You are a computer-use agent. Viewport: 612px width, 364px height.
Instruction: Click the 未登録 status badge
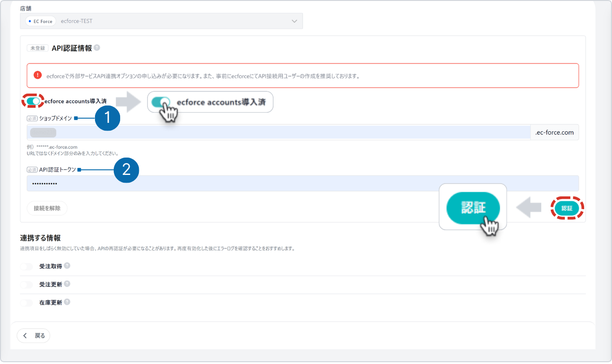click(x=38, y=48)
